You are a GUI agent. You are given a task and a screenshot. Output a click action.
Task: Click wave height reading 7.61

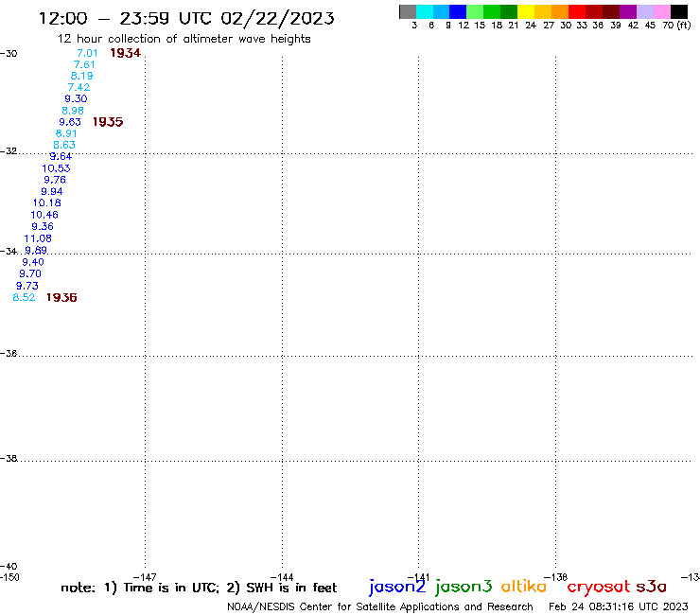click(84, 64)
